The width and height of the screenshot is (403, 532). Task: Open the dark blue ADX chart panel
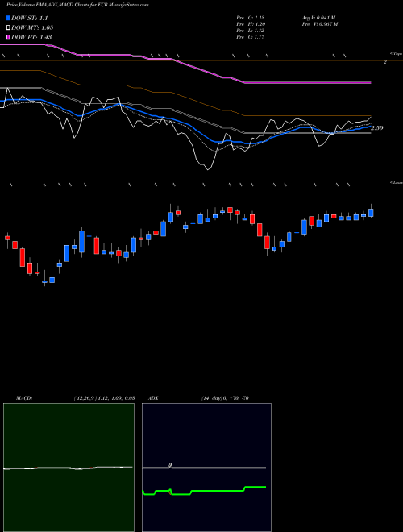(206, 468)
